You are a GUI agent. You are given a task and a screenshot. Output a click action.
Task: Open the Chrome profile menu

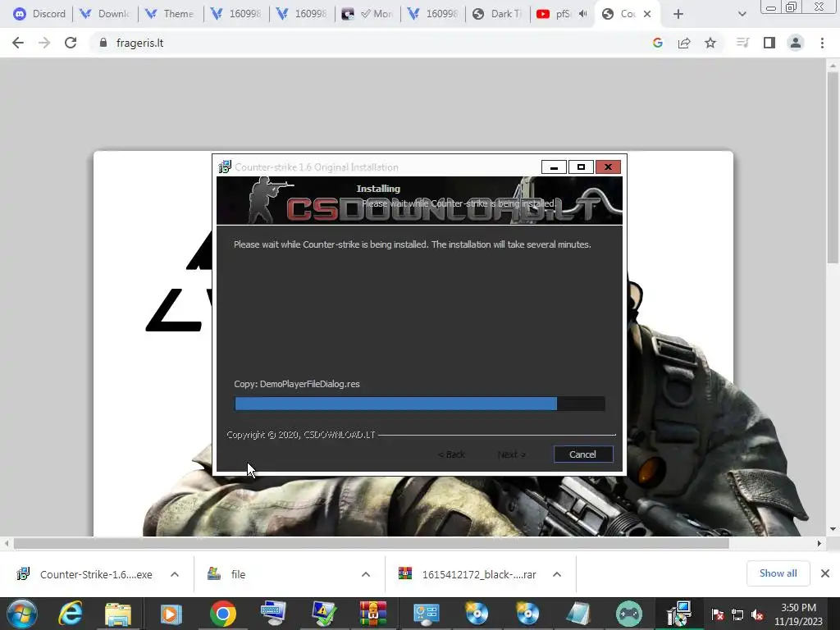coord(796,43)
